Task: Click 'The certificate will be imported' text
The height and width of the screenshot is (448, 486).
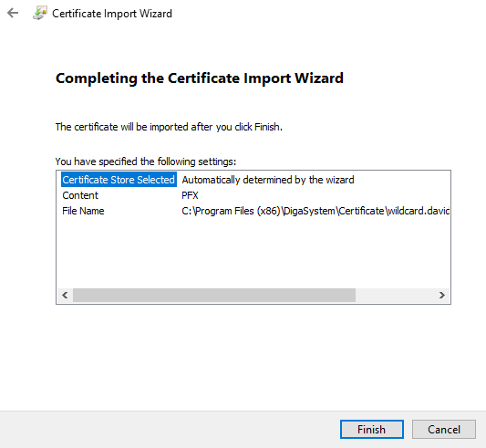Action: click(x=169, y=127)
